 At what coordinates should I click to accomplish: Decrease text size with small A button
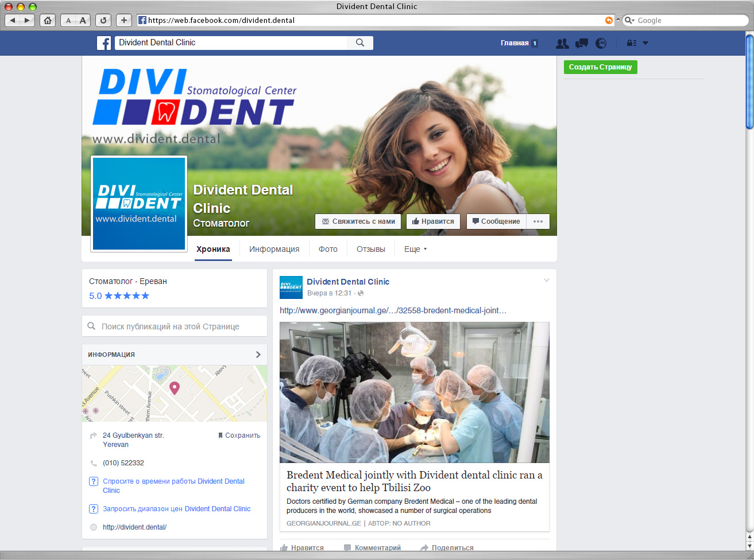point(68,20)
